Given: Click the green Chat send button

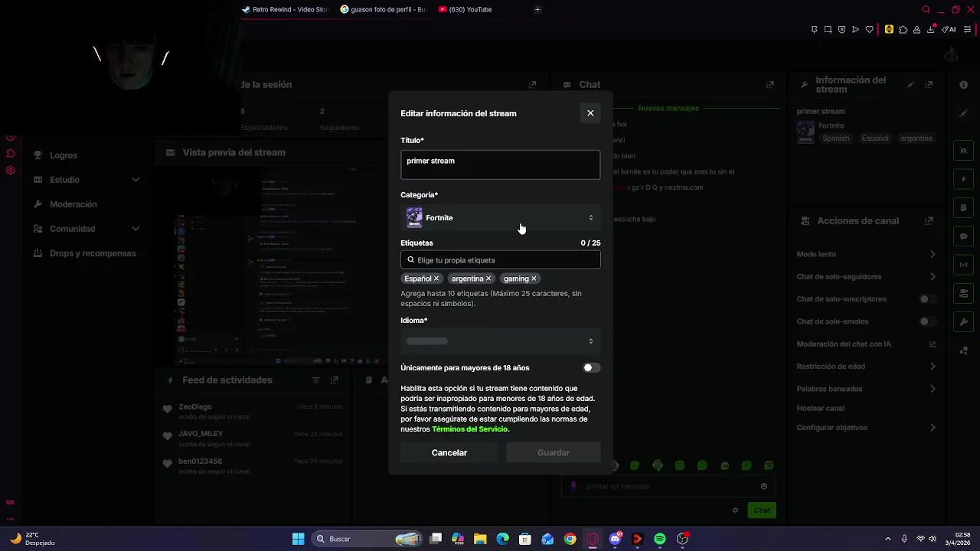Looking at the screenshot, I should (762, 510).
